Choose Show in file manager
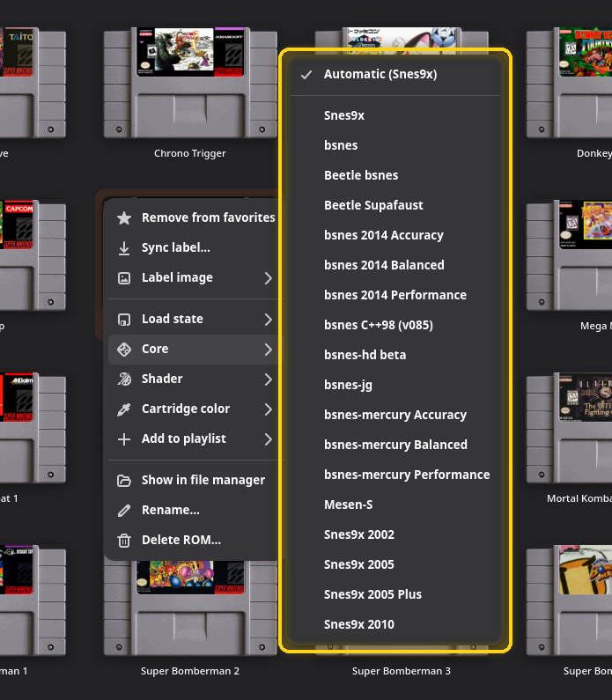The height and width of the screenshot is (700, 612). (x=195, y=481)
